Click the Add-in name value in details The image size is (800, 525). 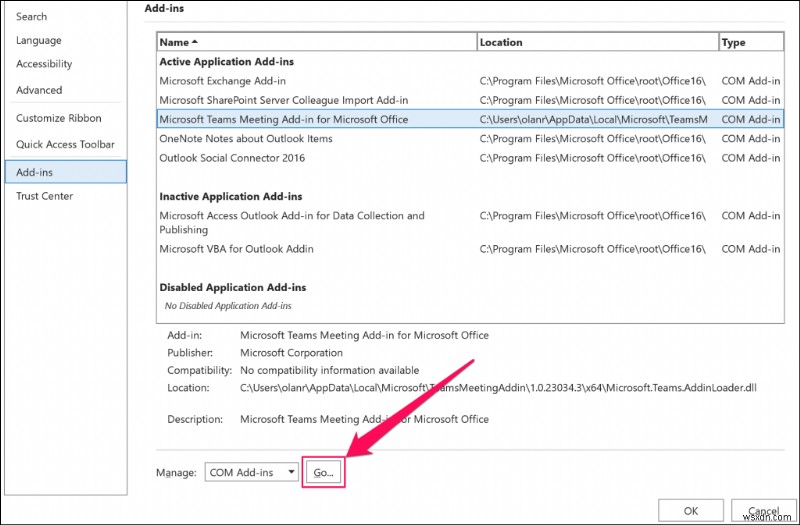364,335
